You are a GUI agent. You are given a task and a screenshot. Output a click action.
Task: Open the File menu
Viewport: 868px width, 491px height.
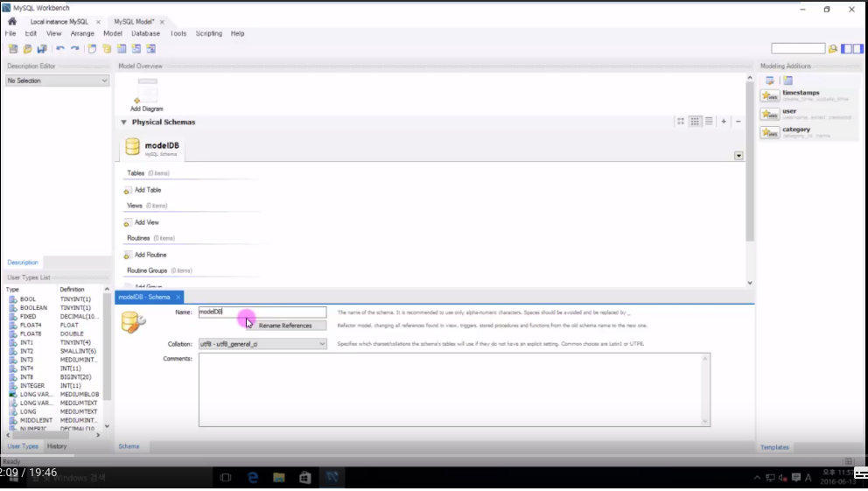click(x=10, y=34)
